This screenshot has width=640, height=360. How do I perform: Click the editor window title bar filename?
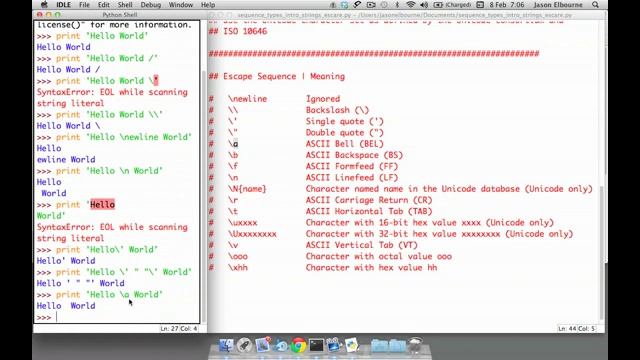(404, 15)
